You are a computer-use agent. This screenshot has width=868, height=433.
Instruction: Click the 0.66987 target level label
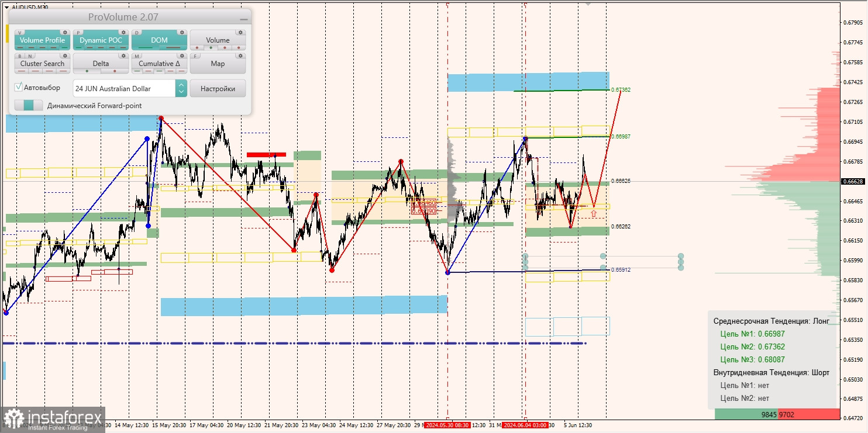coord(621,136)
